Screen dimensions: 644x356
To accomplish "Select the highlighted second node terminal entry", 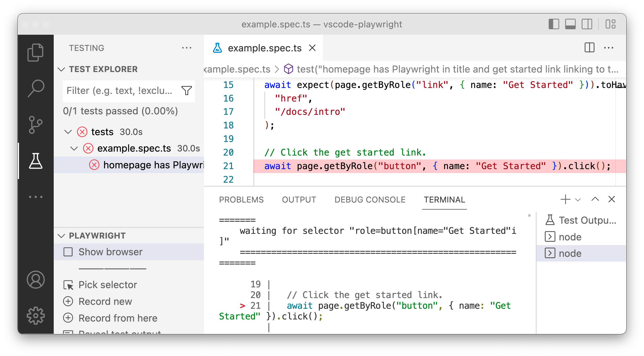I will (x=581, y=253).
